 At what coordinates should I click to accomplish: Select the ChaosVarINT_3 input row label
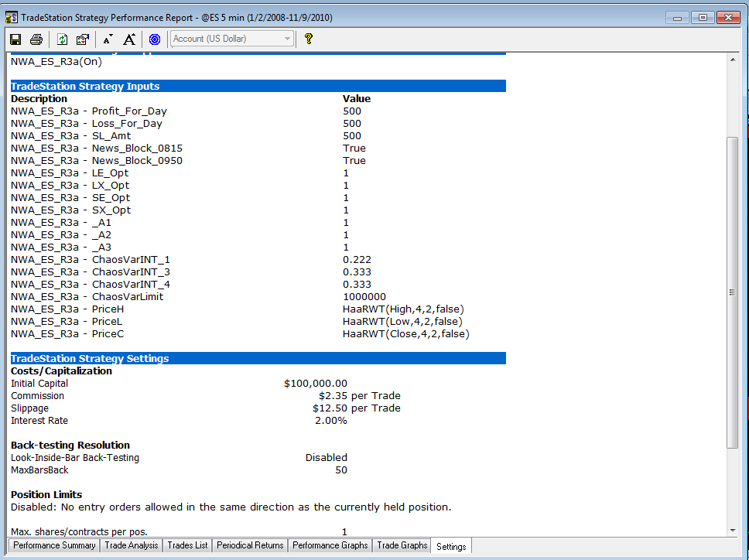coord(91,272)
